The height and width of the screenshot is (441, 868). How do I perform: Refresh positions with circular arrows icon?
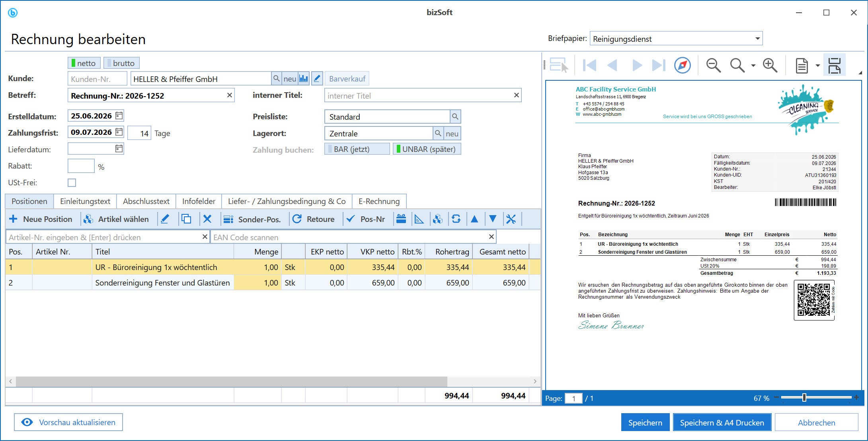pos(456,219)
